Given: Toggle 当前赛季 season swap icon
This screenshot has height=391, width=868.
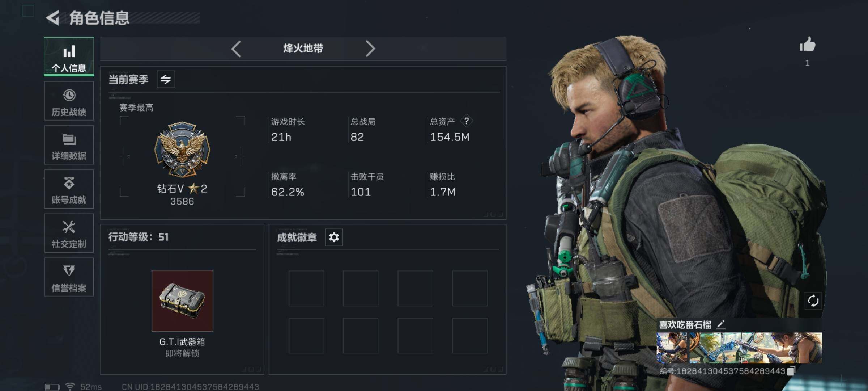Looking at the screenshot, I should [x=166, y=79].
